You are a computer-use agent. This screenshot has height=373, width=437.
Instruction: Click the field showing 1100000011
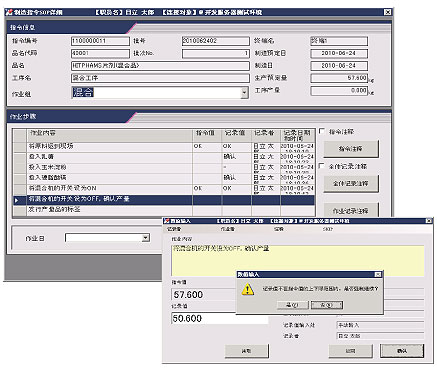click(x=100, y=41)
